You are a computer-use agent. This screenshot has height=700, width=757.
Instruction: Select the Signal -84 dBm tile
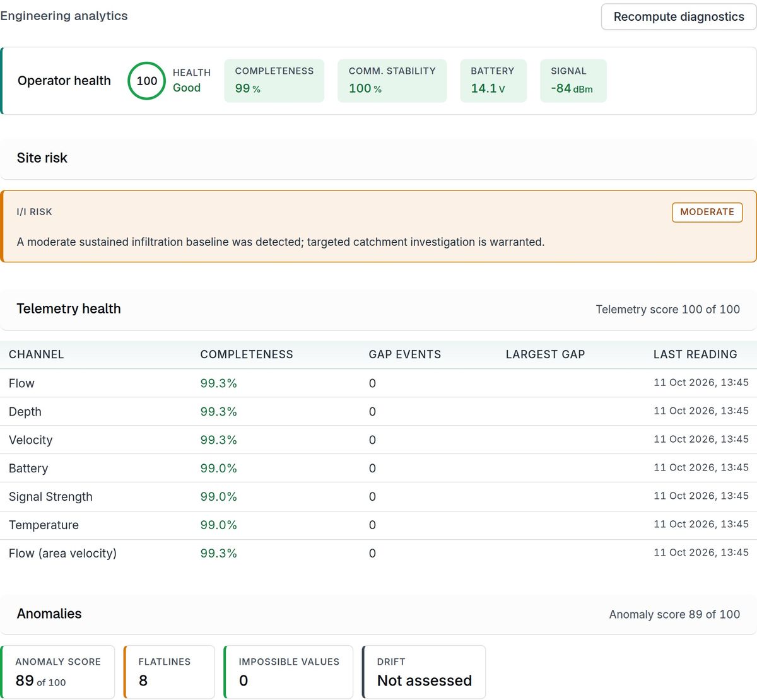[x=573, y=81]
